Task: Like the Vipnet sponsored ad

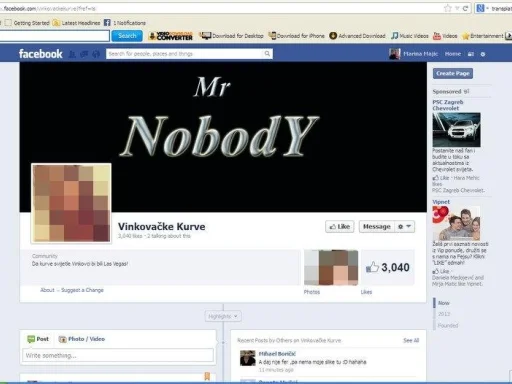Action: (x=441, y=271)
